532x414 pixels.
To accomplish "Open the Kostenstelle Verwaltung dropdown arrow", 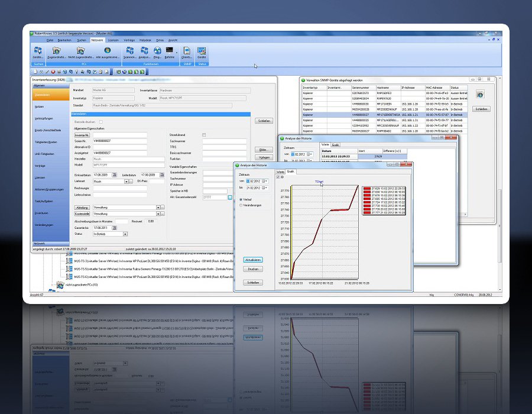I will click(158, 214).
